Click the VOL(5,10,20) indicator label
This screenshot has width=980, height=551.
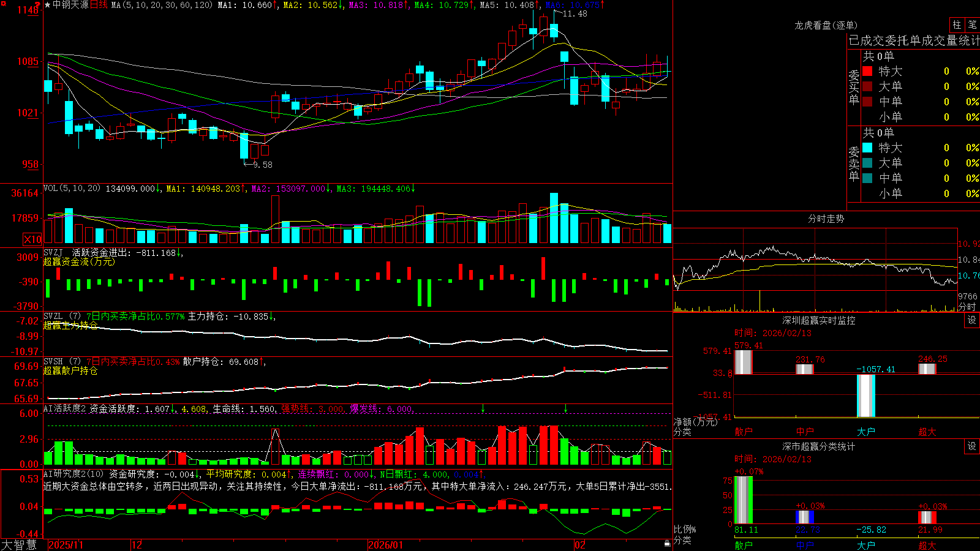coord(72,189)
